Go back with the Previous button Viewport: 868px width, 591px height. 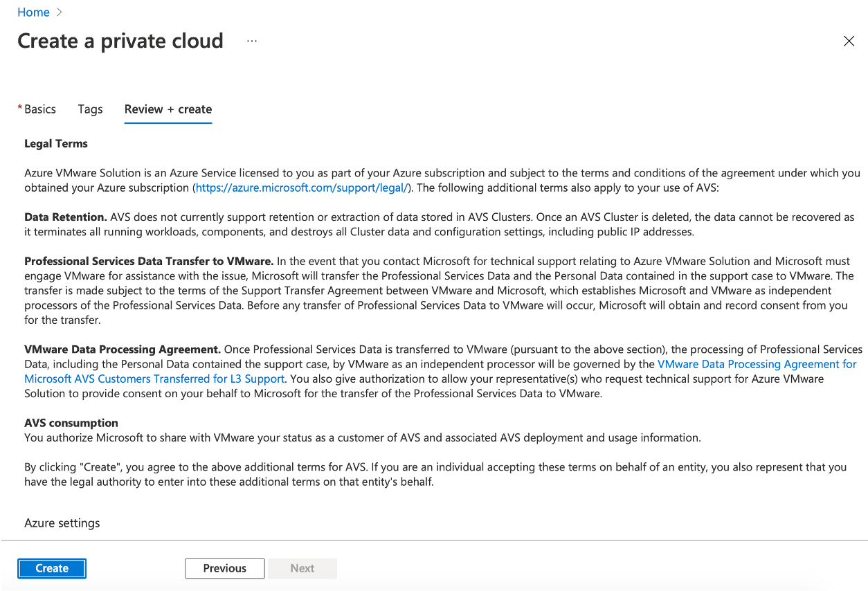coord(225,568)
